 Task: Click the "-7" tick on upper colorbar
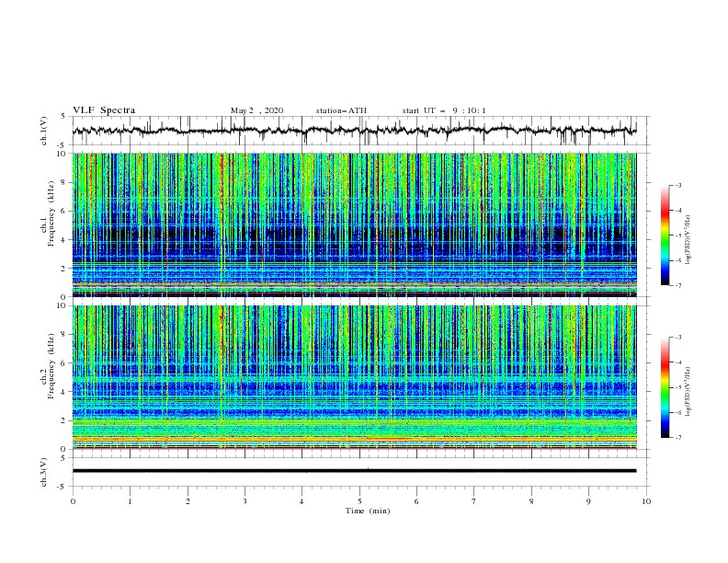pyautogui.click(x=678, y=285)
